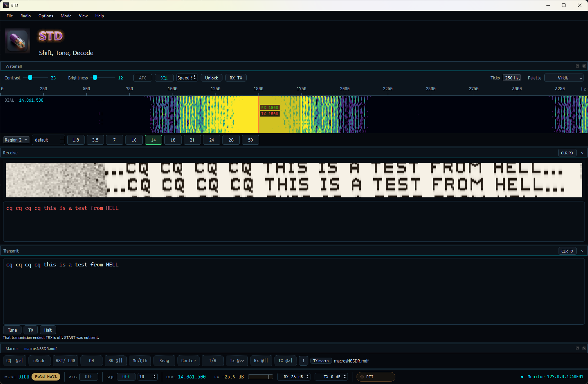Click the Brightness slider handle
Screen dimensions: 588x384
(x=95, y=78)
